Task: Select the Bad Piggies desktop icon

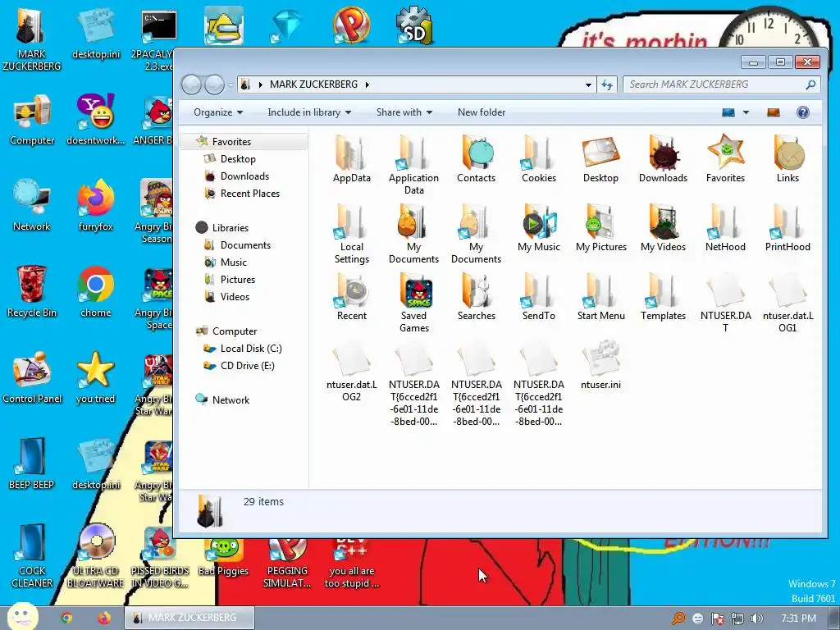Action: pyautogui.click(x=223, y=557)
